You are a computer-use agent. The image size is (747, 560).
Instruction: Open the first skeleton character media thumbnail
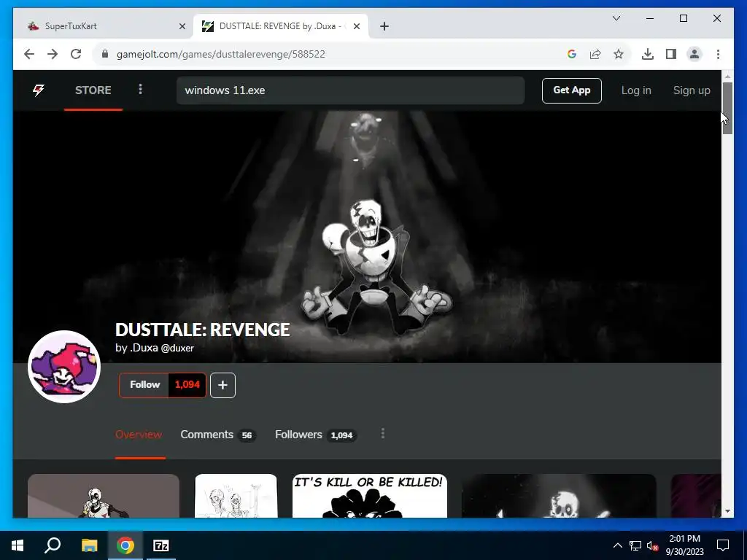tap(104, 496)
